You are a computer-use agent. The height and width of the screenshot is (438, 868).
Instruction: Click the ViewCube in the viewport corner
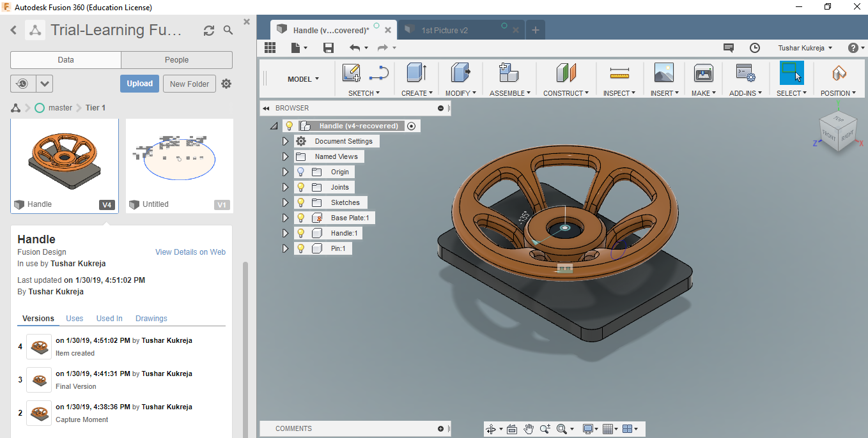(837, 132)
